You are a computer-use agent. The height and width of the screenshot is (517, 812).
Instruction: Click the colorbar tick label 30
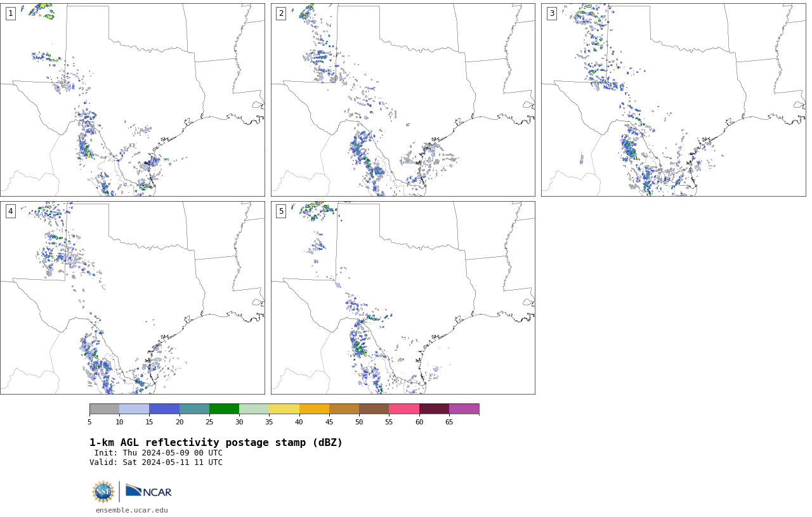[x=239, y=422]
